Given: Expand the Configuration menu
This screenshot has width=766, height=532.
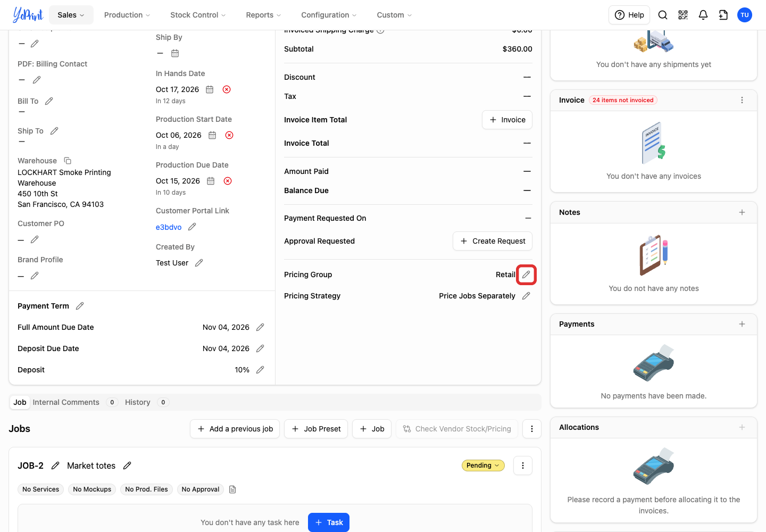Looking at the screenshot, I should point(329,15).
